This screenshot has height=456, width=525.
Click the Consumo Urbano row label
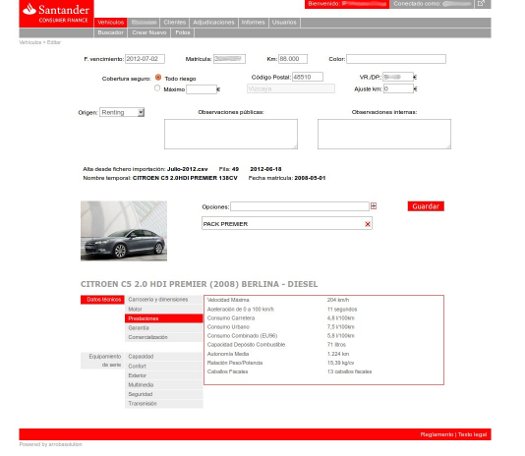(x=228, y=327)
